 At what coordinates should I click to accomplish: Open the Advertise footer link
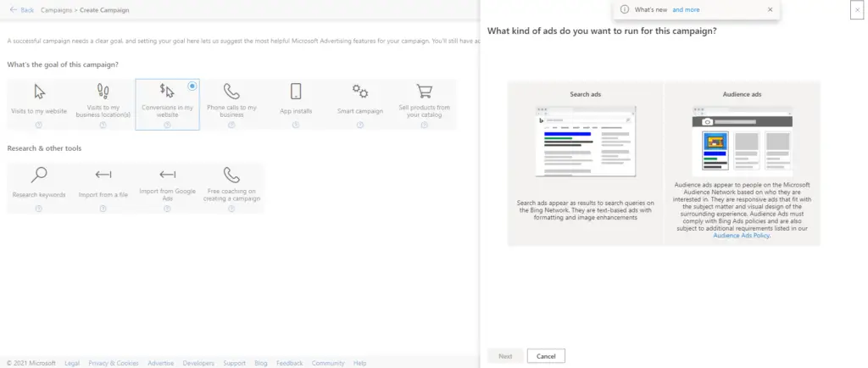(160, 363)
